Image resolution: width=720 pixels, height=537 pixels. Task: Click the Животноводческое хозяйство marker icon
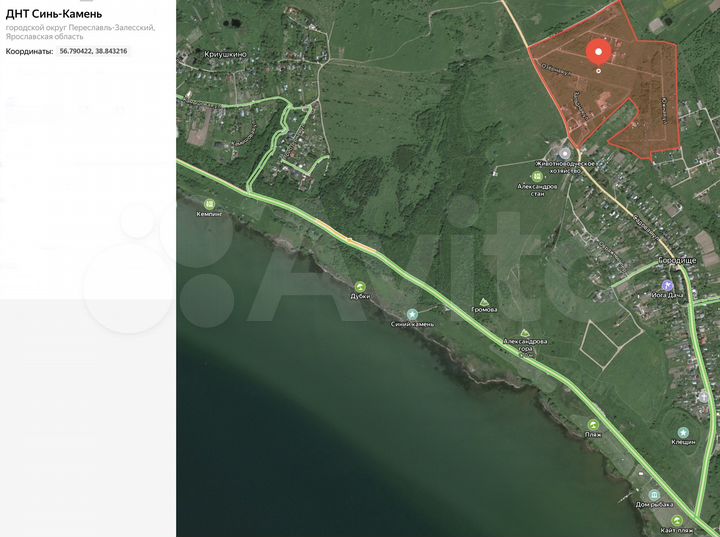tap(565, 154)
